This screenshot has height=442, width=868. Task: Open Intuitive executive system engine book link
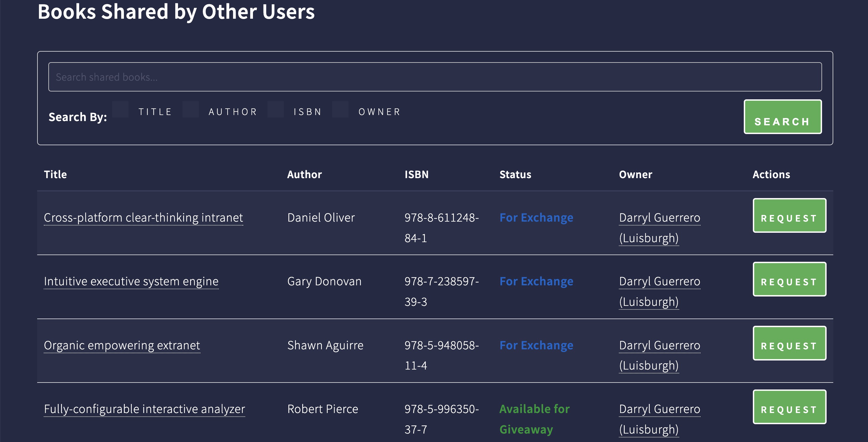click(x=131, y=281)
